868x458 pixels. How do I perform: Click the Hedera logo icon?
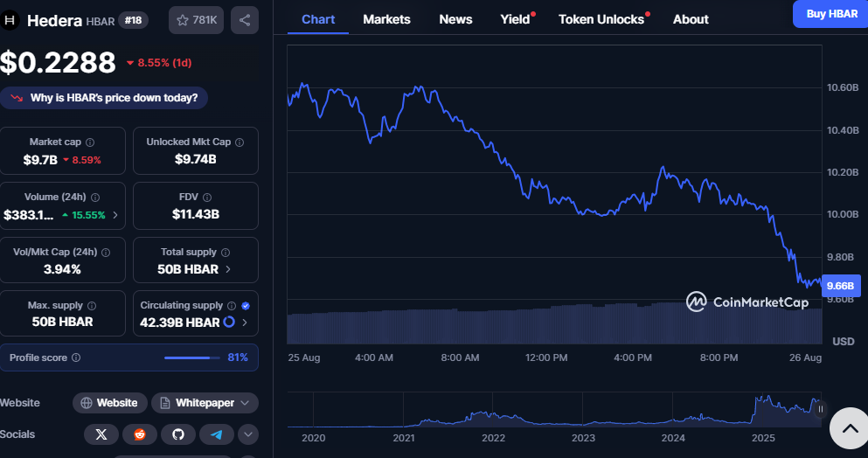10,20
